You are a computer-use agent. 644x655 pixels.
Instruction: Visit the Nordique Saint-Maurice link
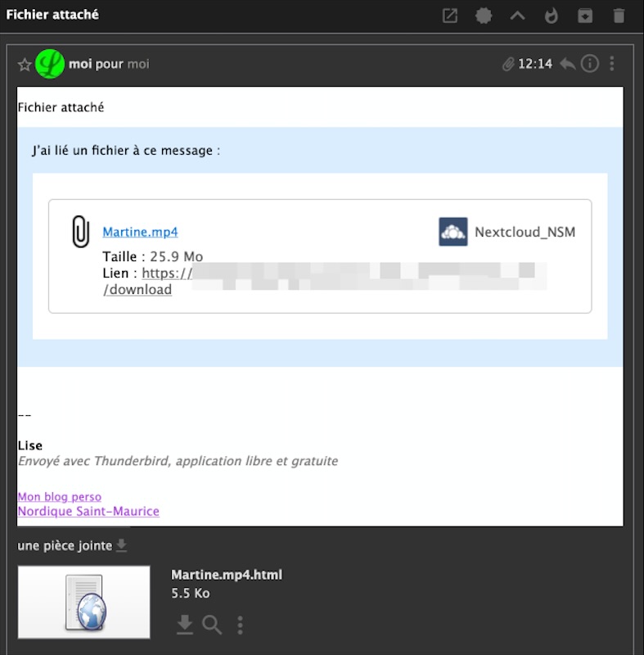coord(88,512)
